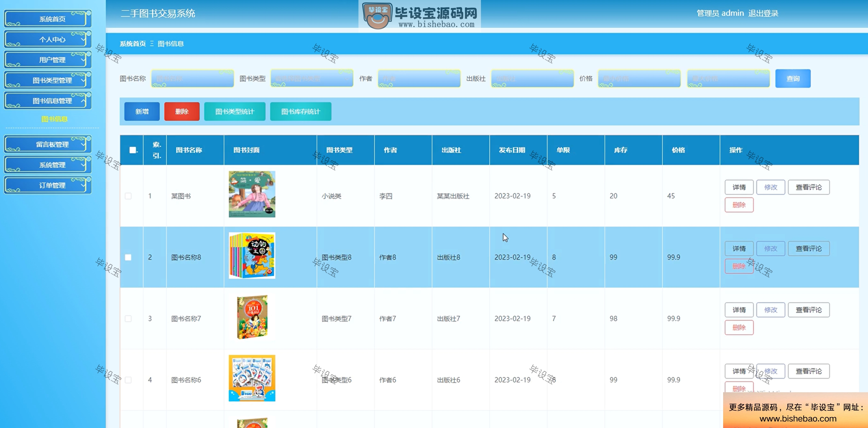Screen dimensions: 868x428
Task: Click the 退出登录 link
Action: click(x=763, y=13)
